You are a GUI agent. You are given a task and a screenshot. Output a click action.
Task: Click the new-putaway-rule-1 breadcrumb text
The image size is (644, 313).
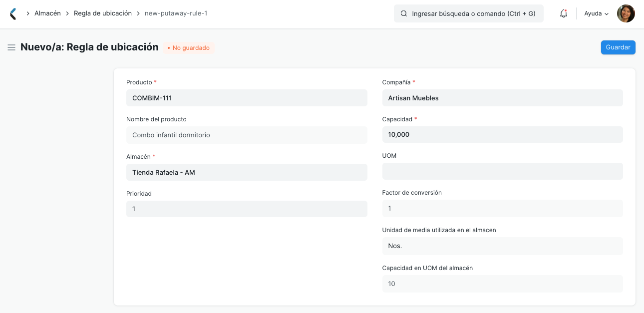click(x=176, y=13)
